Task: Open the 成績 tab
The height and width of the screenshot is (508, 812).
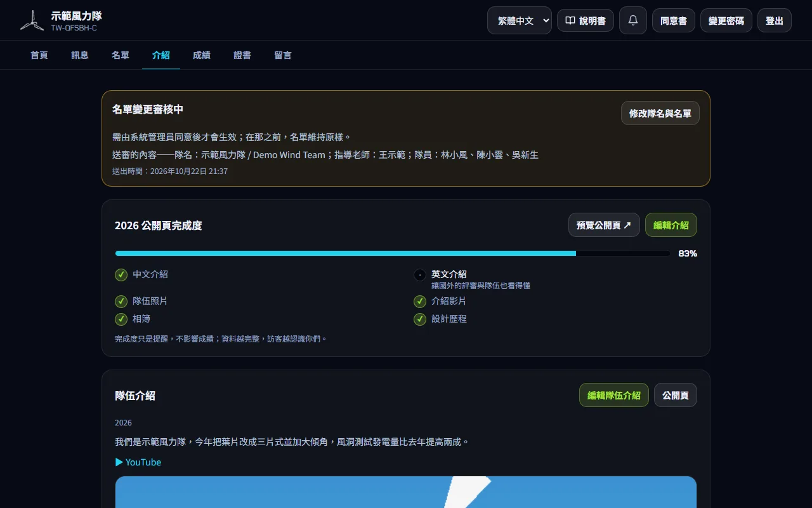Action: click(x=202, y=55)
